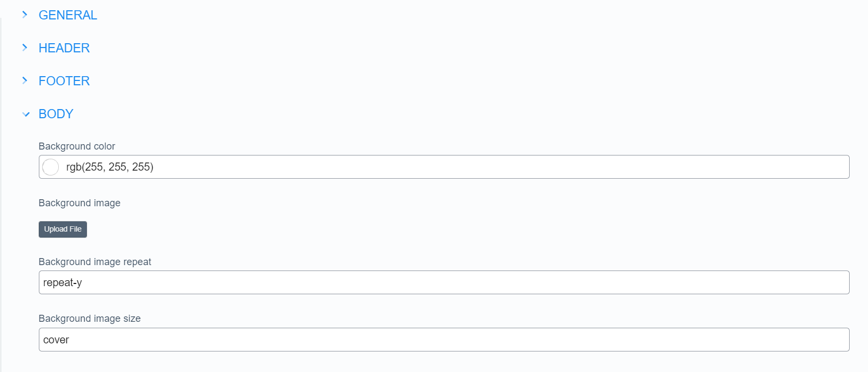868x372 pixels.
Task: Click the BODY section title
Action: click(x=56, y=114)
